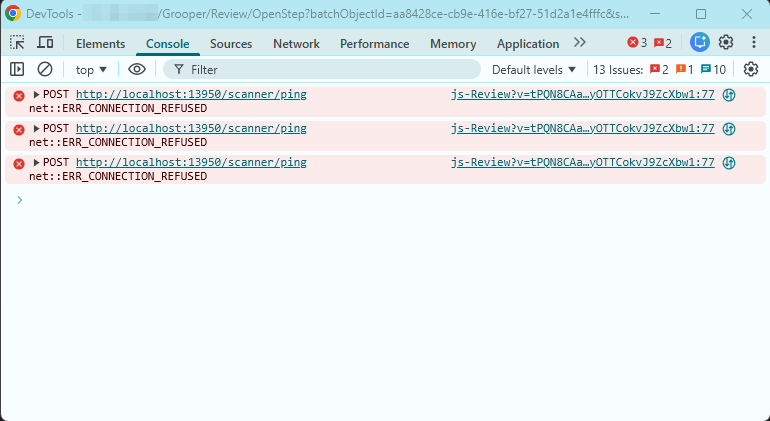Open first js-Review source link
The image size is (770, 421).
pos(583,94)
